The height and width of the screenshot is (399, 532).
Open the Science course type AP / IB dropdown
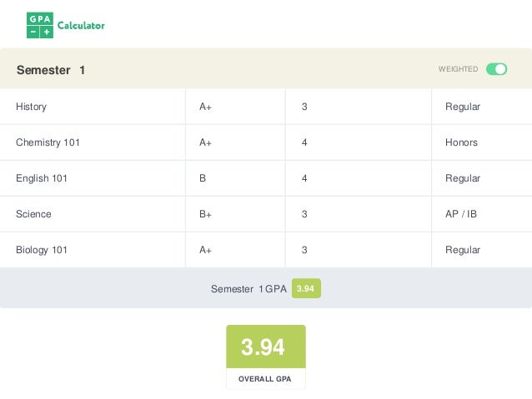pyautogui.click(x=480, y=214)
